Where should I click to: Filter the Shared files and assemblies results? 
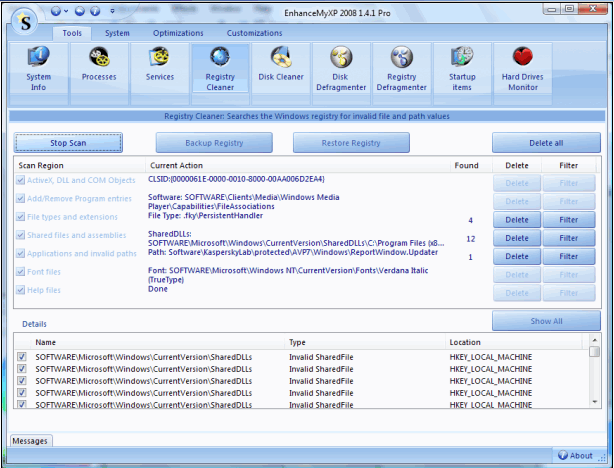click(x=569, y=238)
